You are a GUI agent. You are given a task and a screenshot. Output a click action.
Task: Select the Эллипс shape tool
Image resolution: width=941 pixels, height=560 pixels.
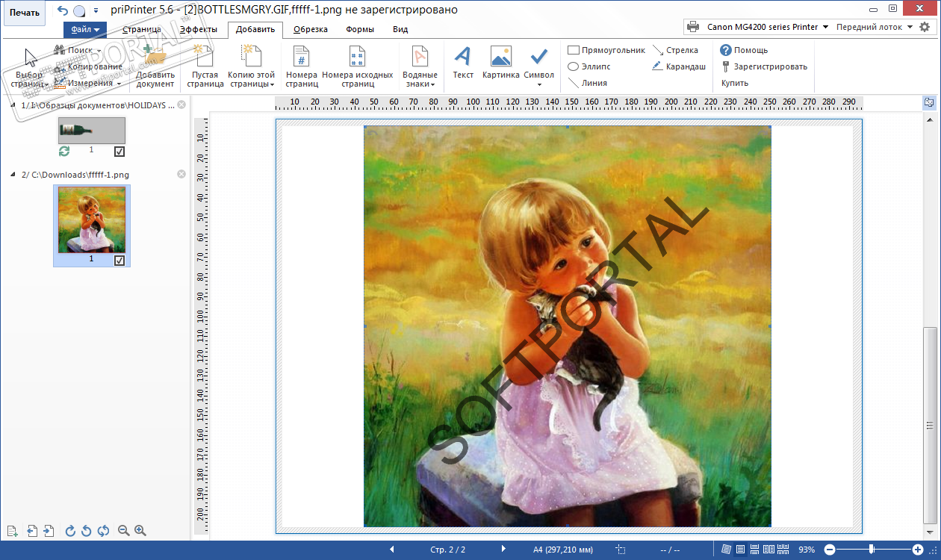coord(589,66)
